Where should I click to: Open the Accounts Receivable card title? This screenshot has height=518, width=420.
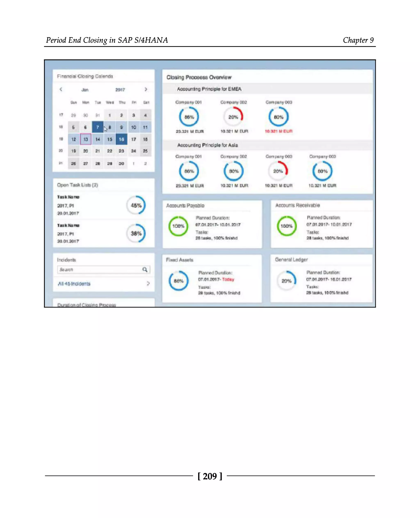click(298, 205)
